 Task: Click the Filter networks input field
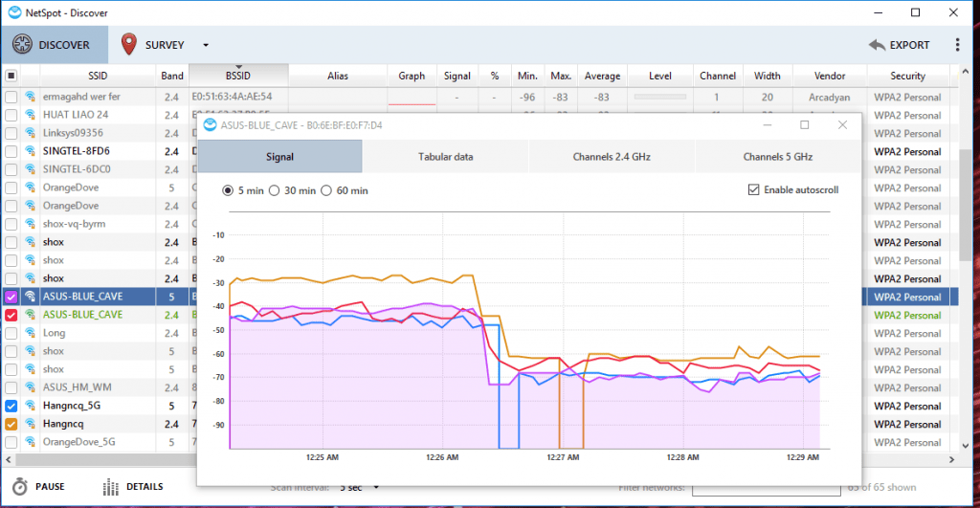pyautogui.click(x=766, y=488)
